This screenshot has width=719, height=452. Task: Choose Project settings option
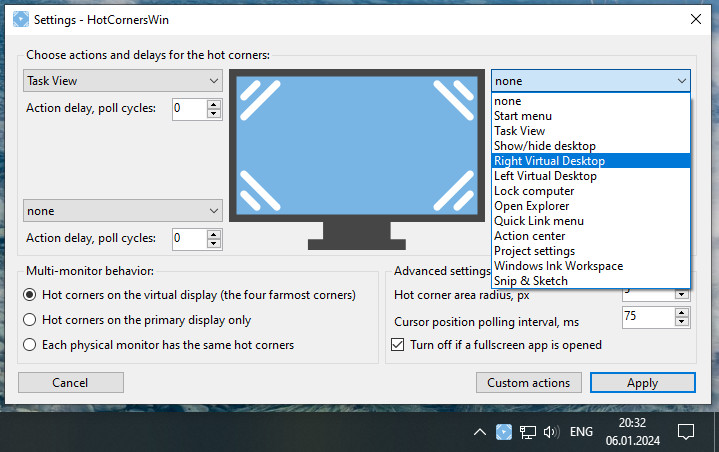[591, 251]
